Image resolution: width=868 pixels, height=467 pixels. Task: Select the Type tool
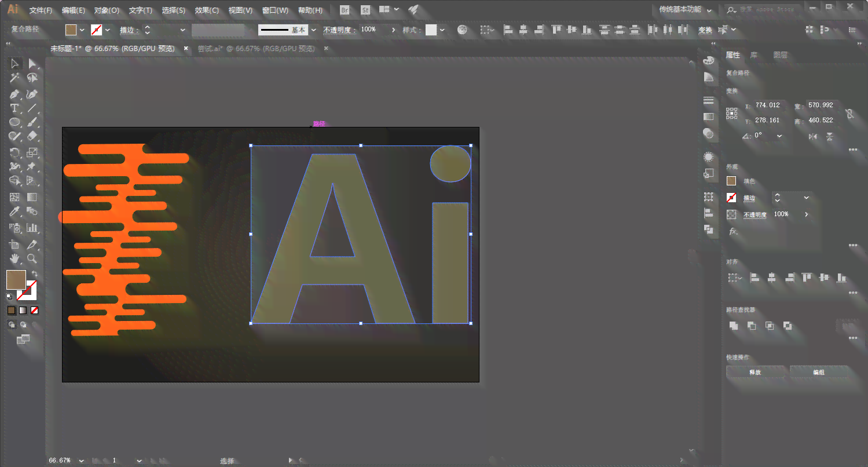click(15, 108)
